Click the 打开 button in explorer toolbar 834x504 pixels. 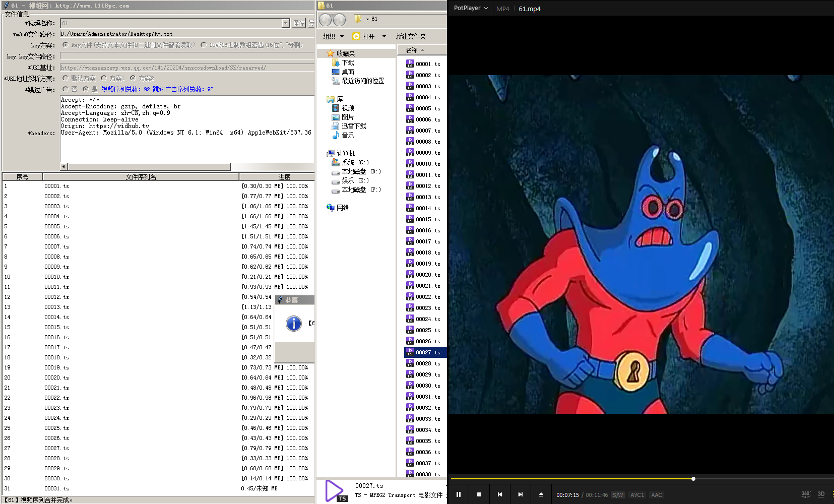click(364, 36)
